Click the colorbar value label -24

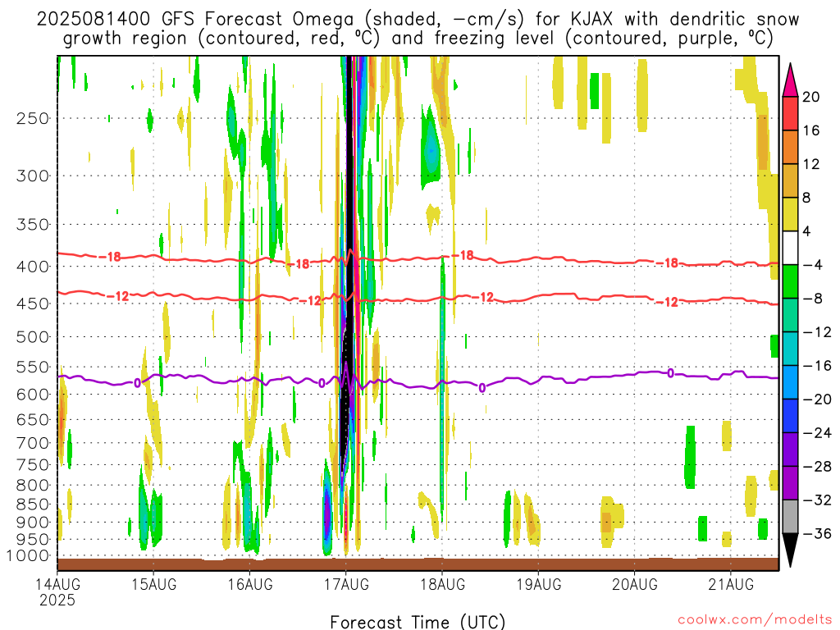(816, 433)
